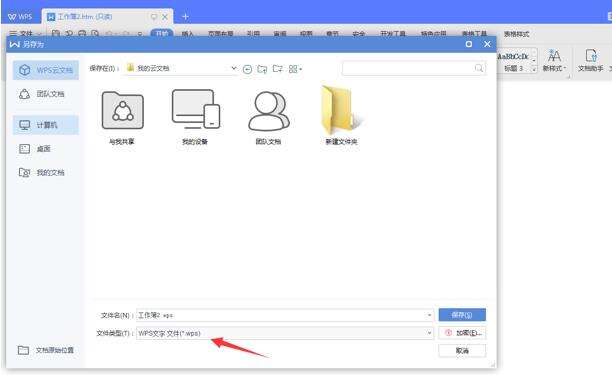This screenshot has width=612, height=375.
Task: Open 我的文档 in the sidebar
Action: coord(46,172)
